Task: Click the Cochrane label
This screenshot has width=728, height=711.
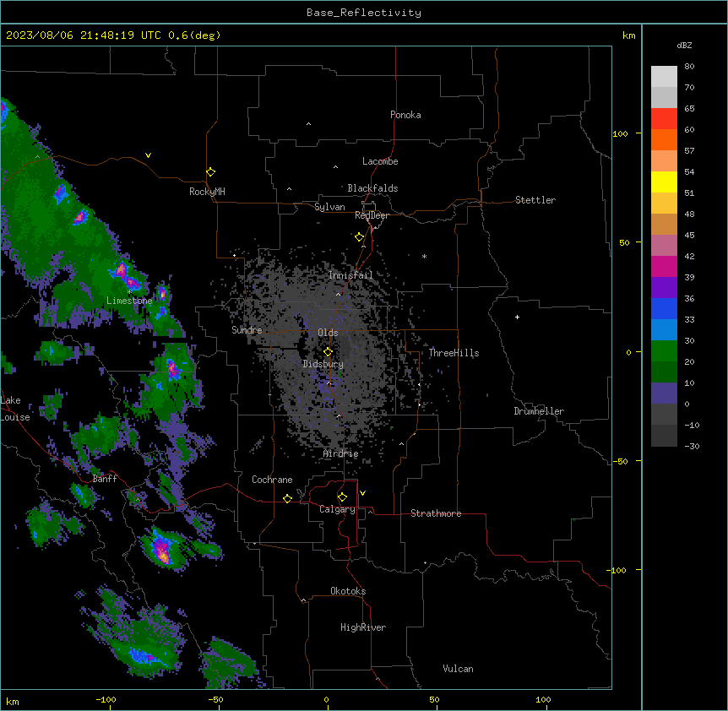Action: point(272,480)
